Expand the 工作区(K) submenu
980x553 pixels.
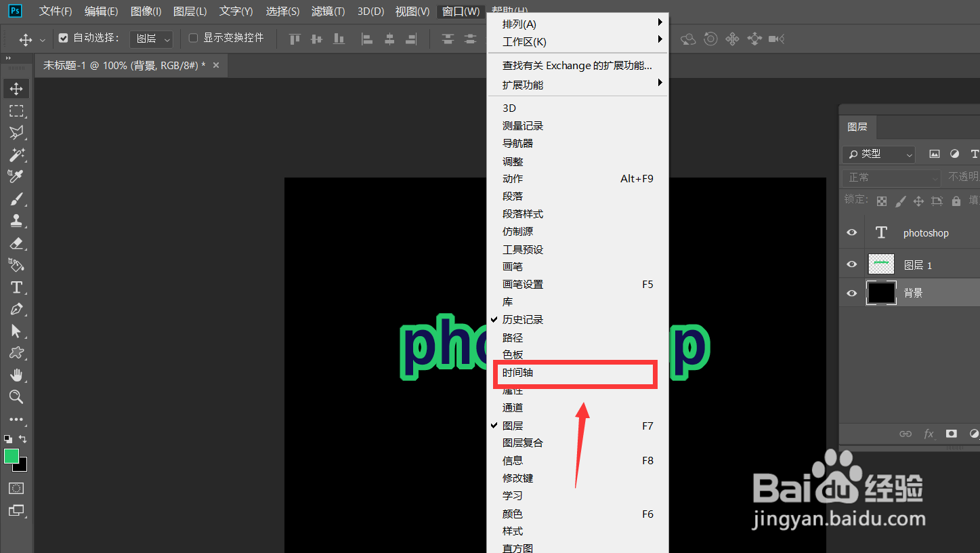click(578, 41)
